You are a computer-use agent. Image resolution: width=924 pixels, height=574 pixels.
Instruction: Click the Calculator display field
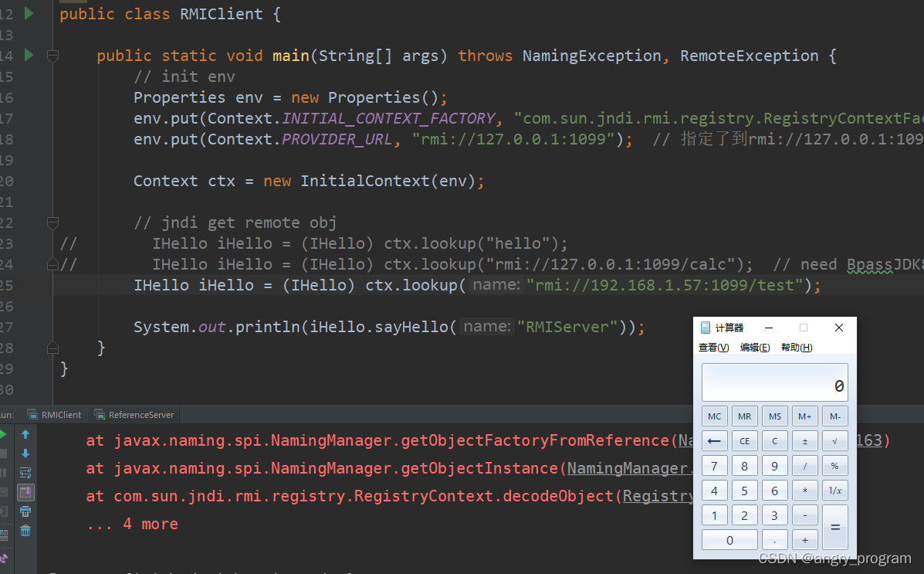(775, 382)
